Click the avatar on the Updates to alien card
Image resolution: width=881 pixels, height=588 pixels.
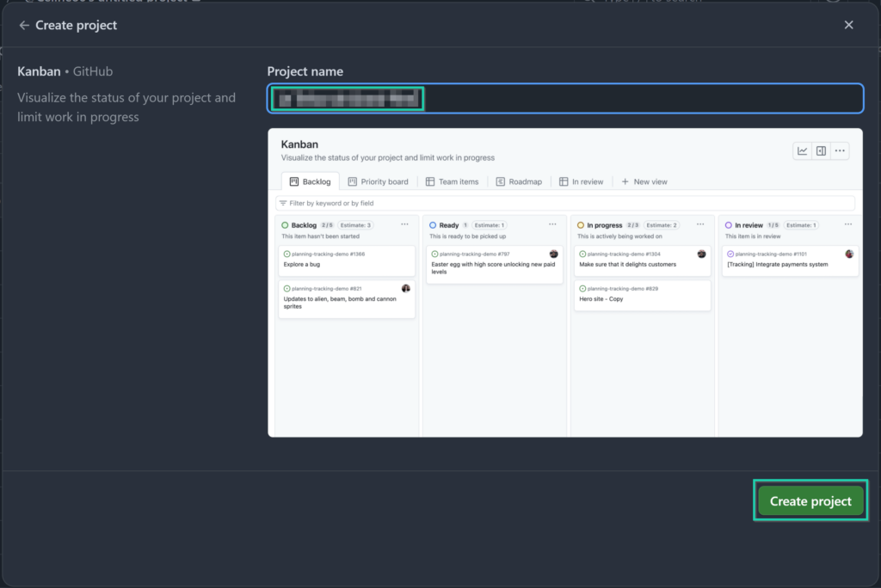406,289
